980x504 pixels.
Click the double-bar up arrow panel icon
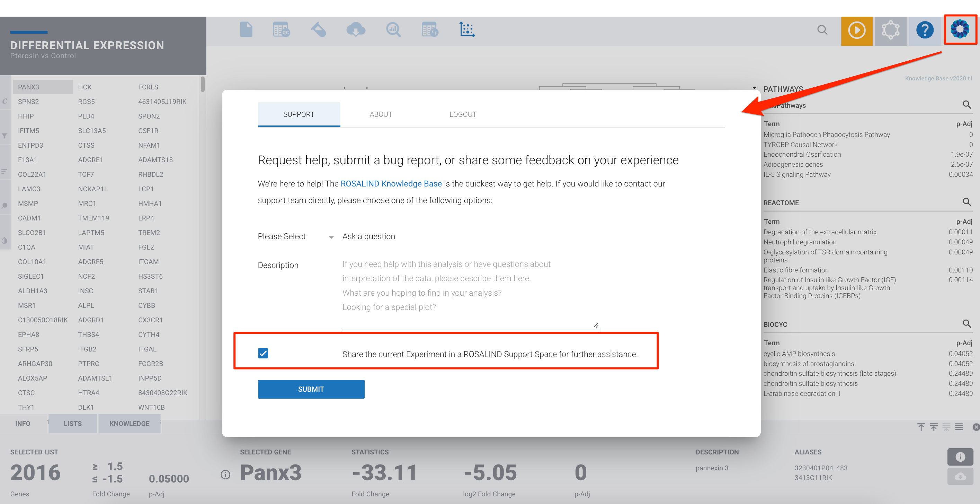tap(934, 427)
